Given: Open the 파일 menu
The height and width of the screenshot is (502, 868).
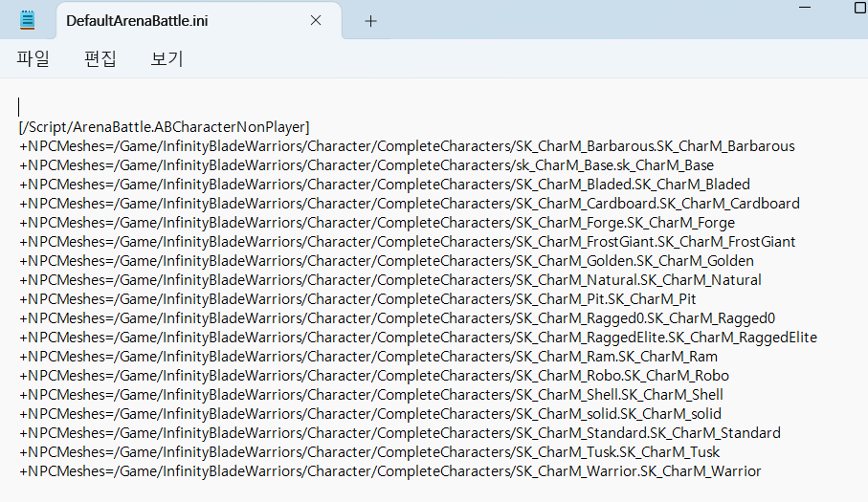Looking at the screenshot, I should [33, 58].
